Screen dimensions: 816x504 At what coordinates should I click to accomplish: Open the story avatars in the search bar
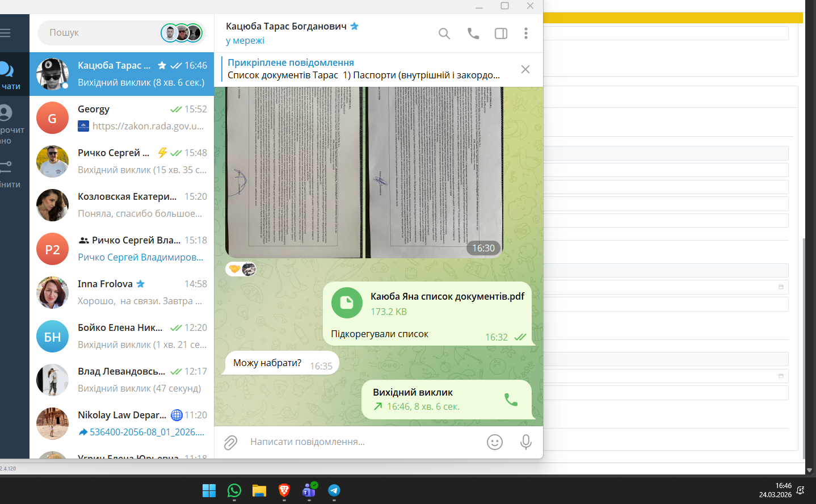pyautogui.click(x=182, y=33)
